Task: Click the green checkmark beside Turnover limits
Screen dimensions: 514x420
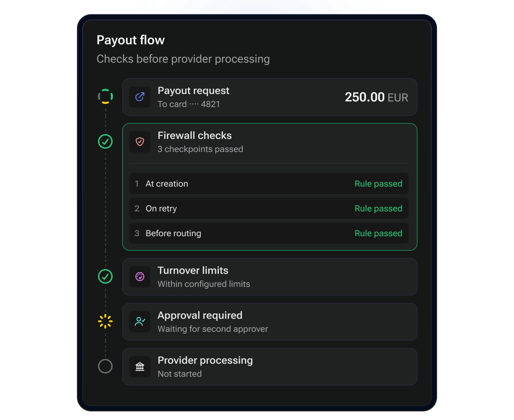Action: pos(105,276)
